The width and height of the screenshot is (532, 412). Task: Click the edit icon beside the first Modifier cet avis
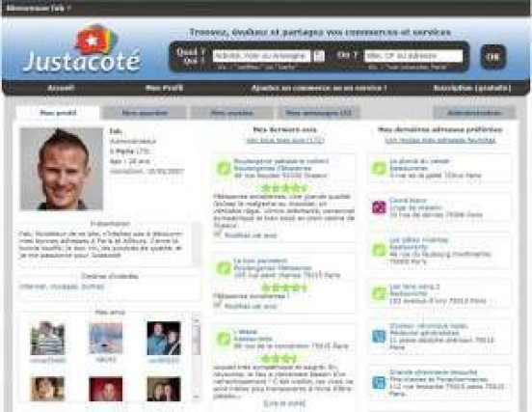(217, 234)
